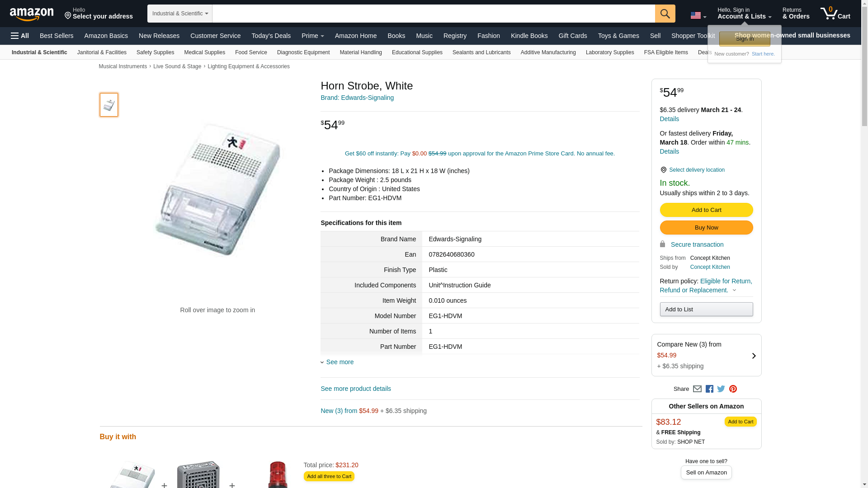Select the horn strobe product thumbnail
This screenshot has width=868, height=488.
pyautogui.click(x=109, y=105)
